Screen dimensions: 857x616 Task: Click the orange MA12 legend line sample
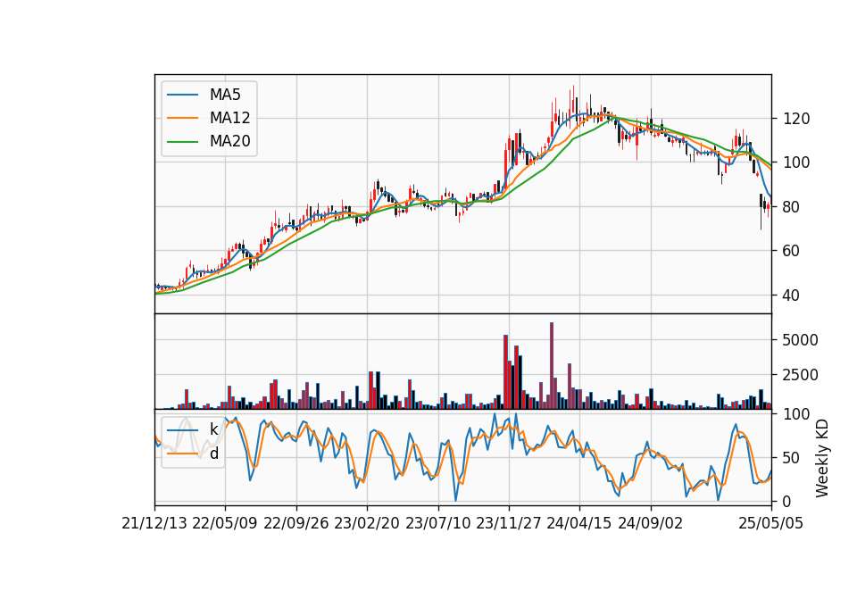point(182,118)
